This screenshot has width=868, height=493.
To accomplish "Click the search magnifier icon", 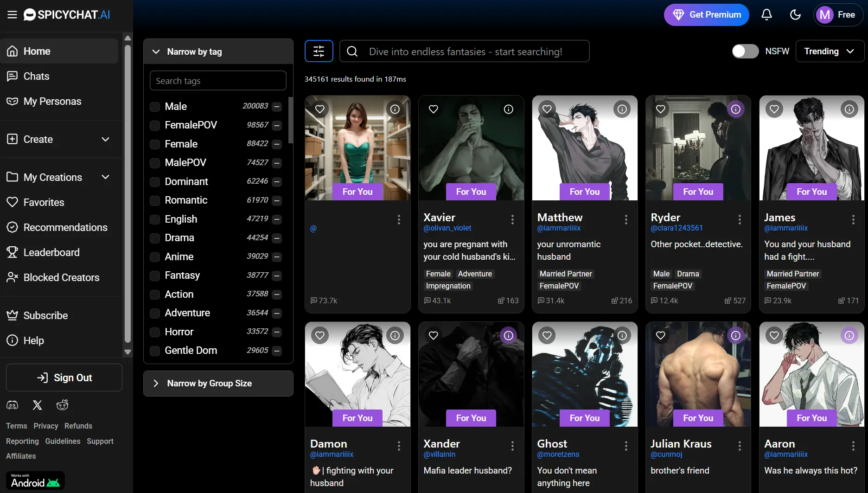I will click(x=352, y=51).
